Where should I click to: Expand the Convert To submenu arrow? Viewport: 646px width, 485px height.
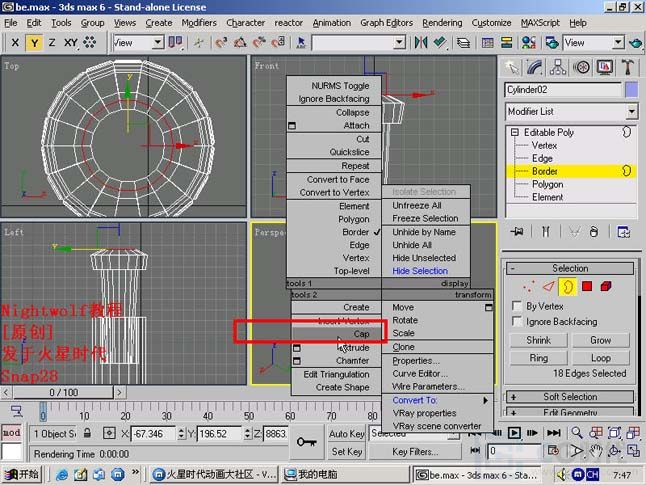(x=485, y=400)
